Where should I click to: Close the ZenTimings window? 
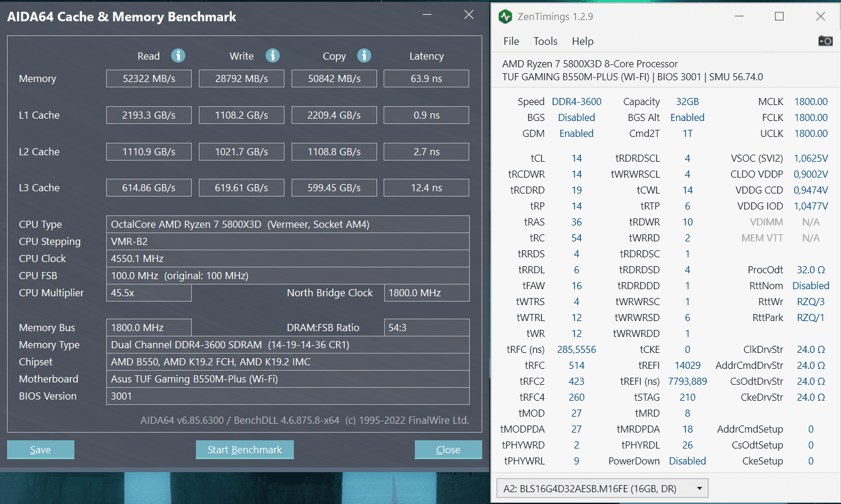coord(820,17)
